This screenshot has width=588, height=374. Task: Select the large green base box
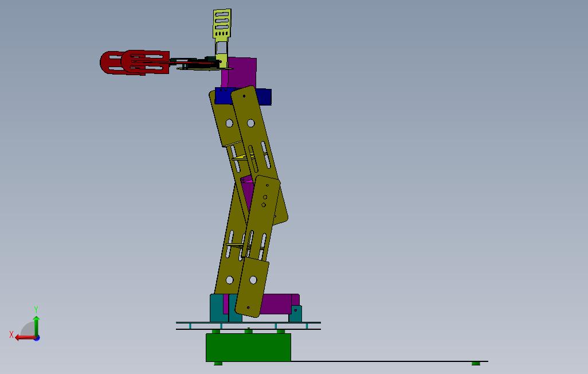tap(248, 348)
